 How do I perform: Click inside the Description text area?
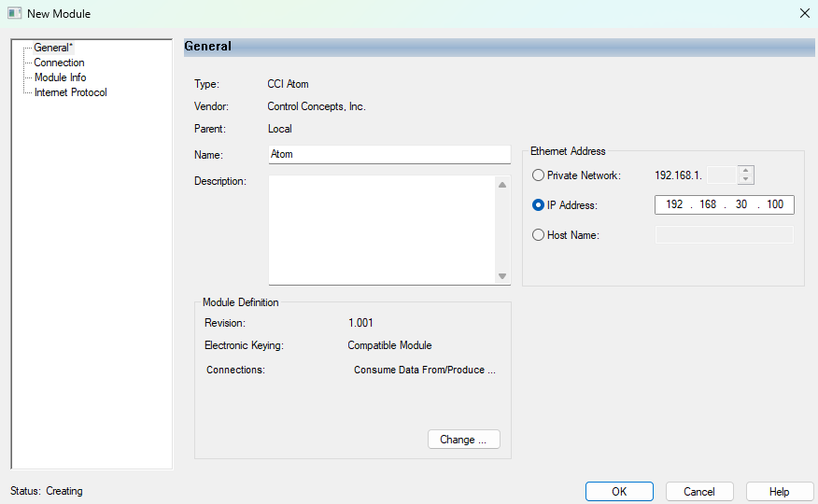[x=381, y=230]
